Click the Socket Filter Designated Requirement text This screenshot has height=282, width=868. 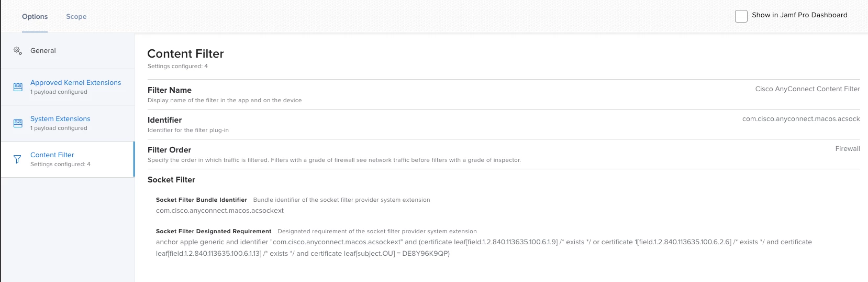[484, 248]
